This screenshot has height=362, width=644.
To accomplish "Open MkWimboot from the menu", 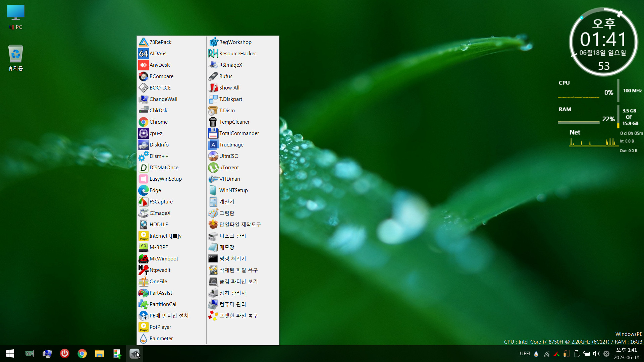I will [171, 259].
